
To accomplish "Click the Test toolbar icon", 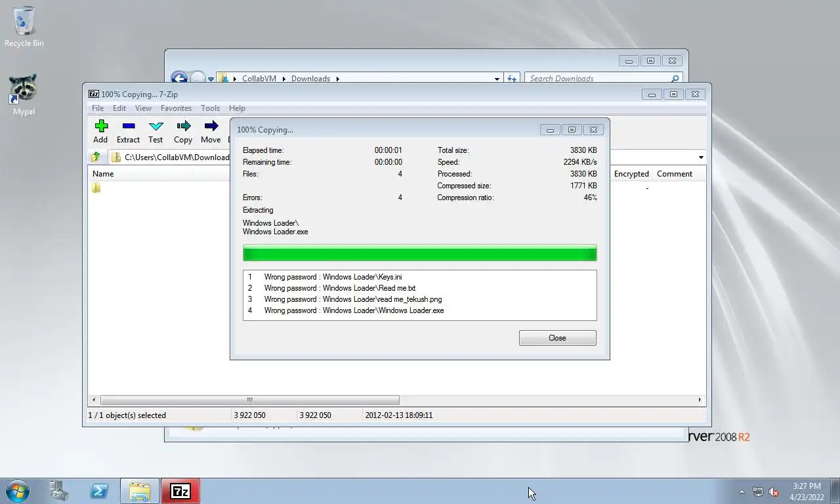I will click(x=156, y=131).
